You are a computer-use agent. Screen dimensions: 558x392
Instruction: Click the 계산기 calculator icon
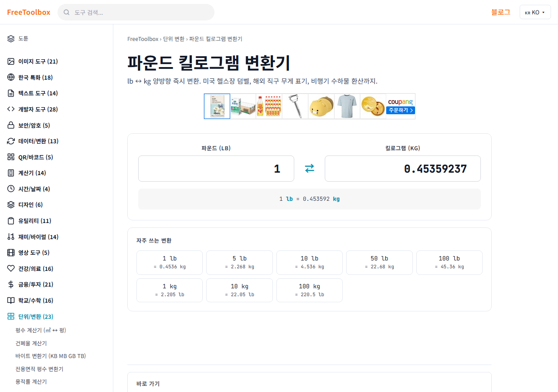tap(11, 173)
